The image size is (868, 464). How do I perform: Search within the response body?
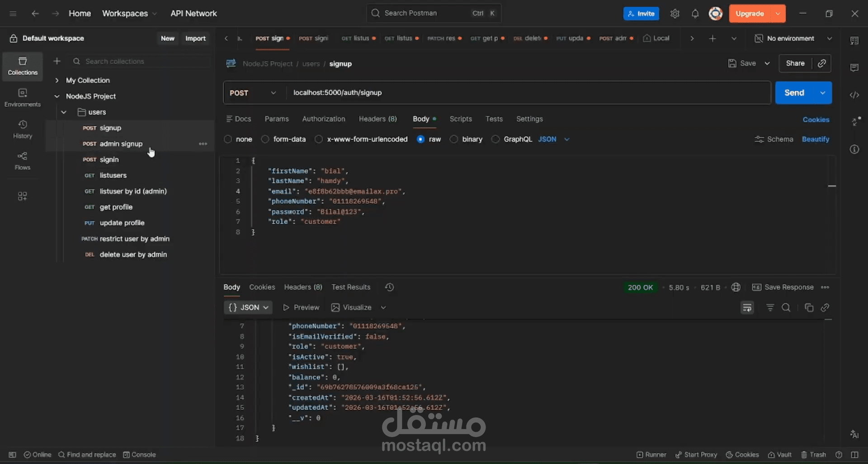tap(786, 308)
